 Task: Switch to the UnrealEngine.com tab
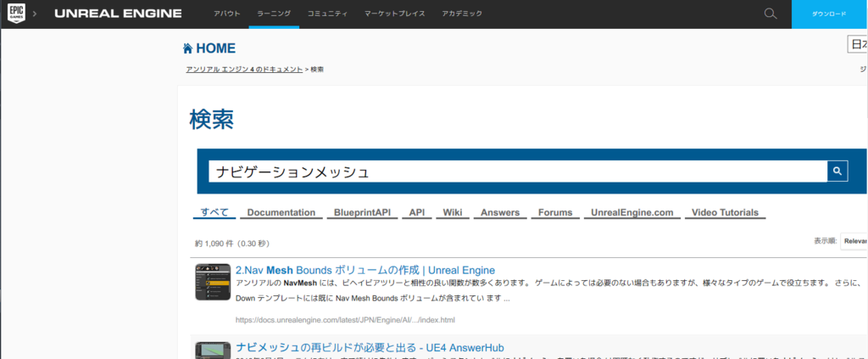tap(632, 213)
